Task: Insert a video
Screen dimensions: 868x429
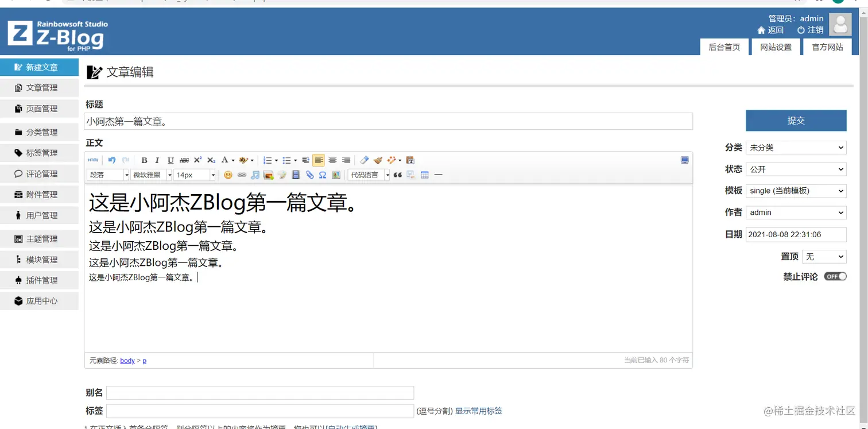Action: (296, 175)
